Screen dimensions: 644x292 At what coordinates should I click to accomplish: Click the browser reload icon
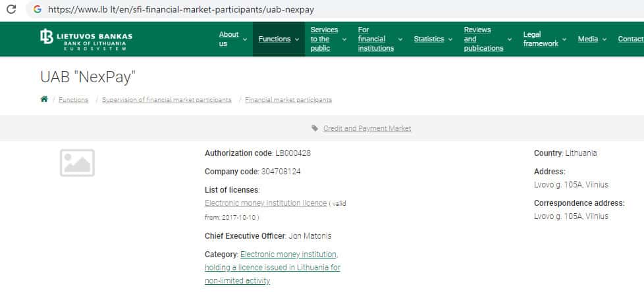pyautogui.click(x=11, y=9)
